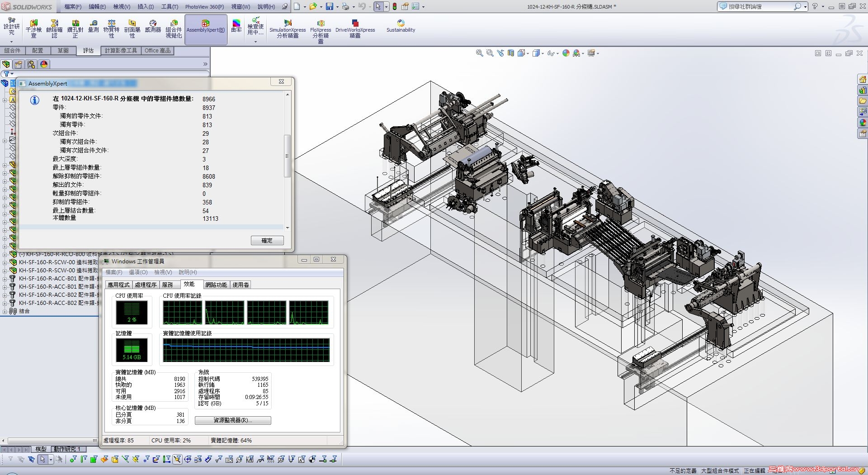Open the Hole Alignment (鑽孔對正) tool

pyautogui.click(x=75, y=29)
